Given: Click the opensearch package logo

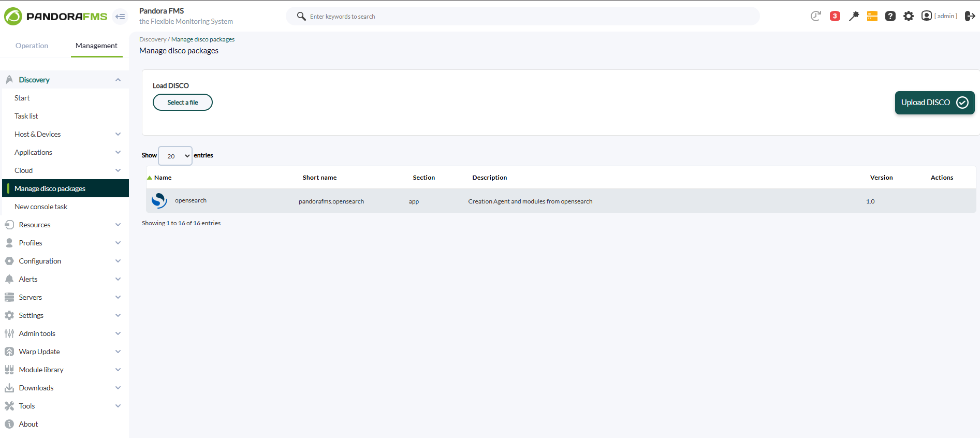Looking at the screenshot, I should 159,200.
